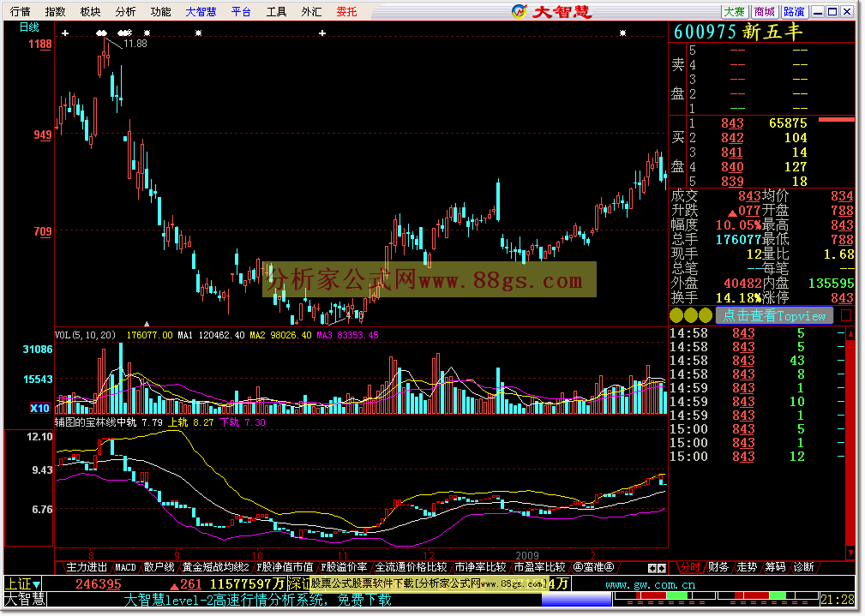Viewport: 865px width, 616px height.
Task: Click the first plus info marker above chart
Action: click(65, 33)
